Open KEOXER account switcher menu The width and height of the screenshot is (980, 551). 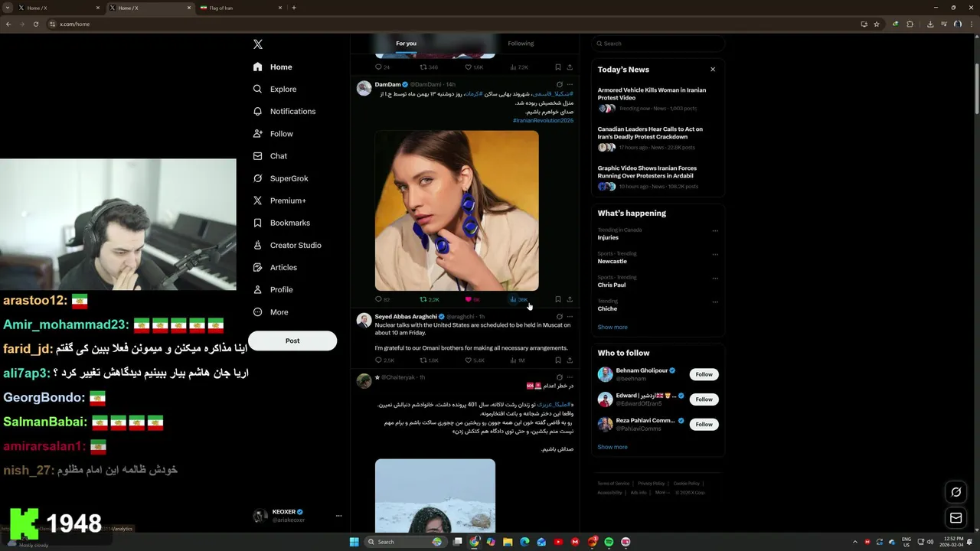coord(297,515)
